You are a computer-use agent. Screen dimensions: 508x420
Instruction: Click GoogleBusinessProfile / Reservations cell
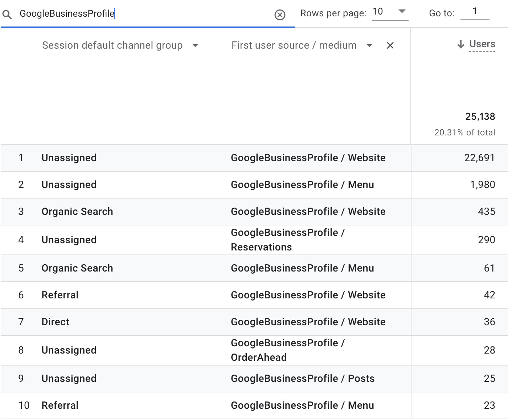click(x=288, y=240)
